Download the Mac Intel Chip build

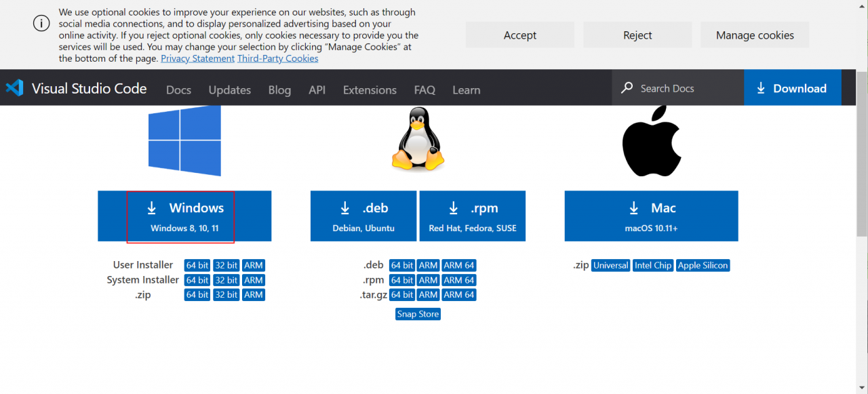(x=653, y=265)
